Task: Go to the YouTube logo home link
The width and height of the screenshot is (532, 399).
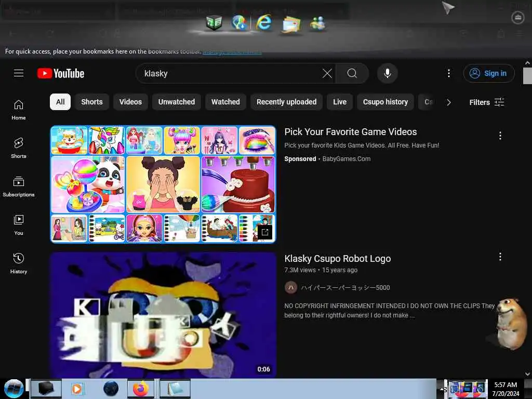Action: click(x=61, y=73)
